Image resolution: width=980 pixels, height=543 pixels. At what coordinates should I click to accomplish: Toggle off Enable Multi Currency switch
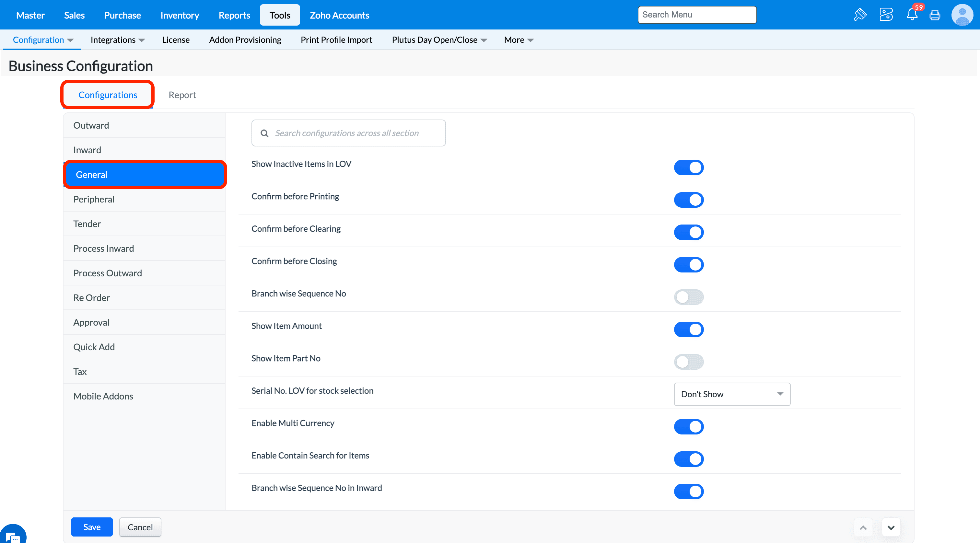tap(688, 427)
